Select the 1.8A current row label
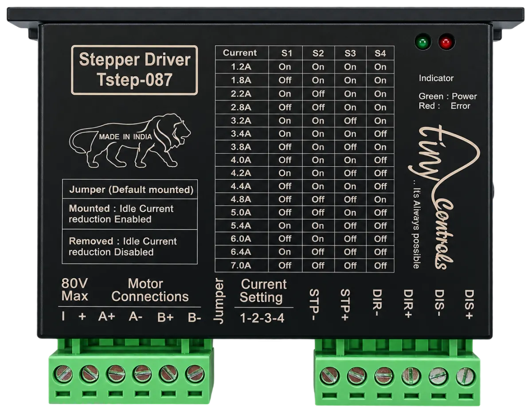This screenshot has height=413, width=532. pos(241,81)
